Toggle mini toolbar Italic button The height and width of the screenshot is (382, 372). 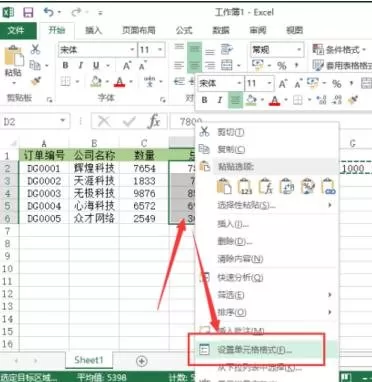(220, 100)
